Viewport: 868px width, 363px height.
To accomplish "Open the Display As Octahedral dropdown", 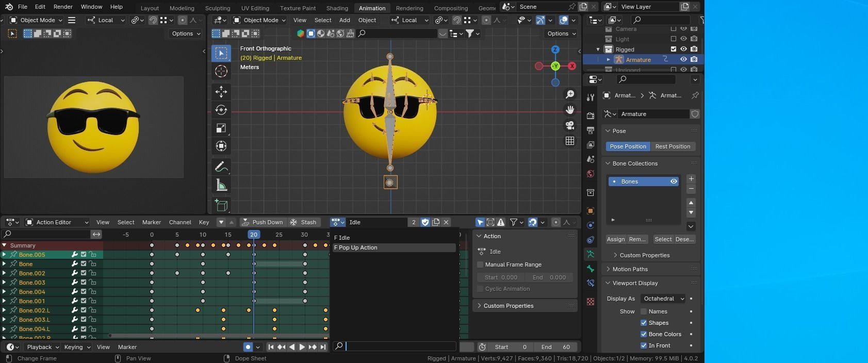I will pos(663,299).
